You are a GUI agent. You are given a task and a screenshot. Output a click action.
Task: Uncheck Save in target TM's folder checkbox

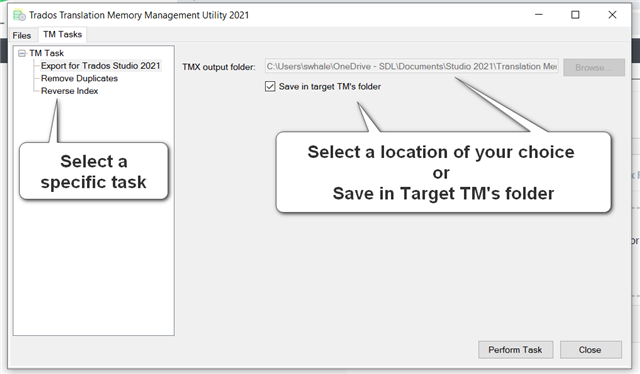[270, 87]
